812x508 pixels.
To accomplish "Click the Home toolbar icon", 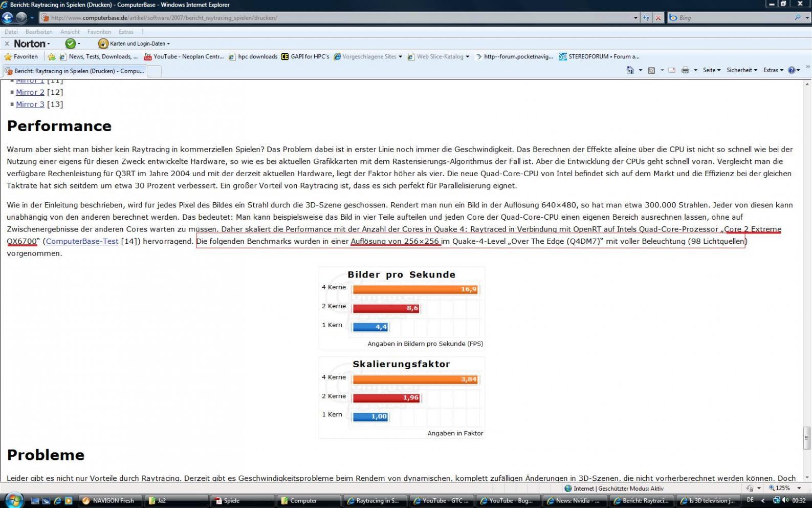I will pyautogui.click(x=630, y=70).
